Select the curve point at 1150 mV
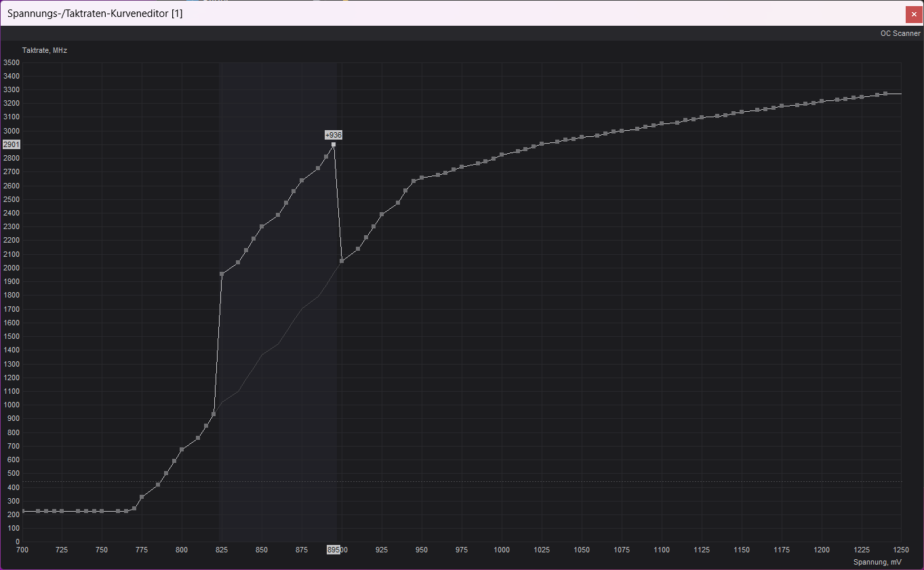Viewport: 924px width, 570px height. (742, 112)
